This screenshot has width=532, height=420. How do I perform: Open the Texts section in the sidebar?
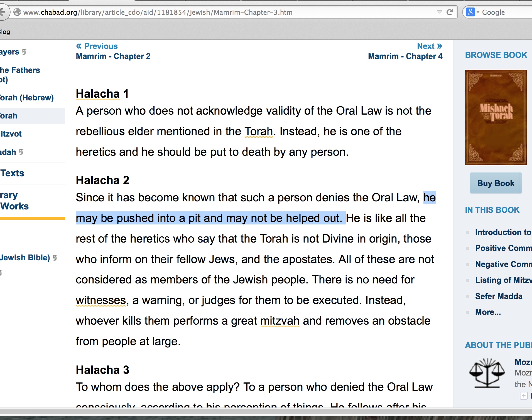[x=13, y=173]
